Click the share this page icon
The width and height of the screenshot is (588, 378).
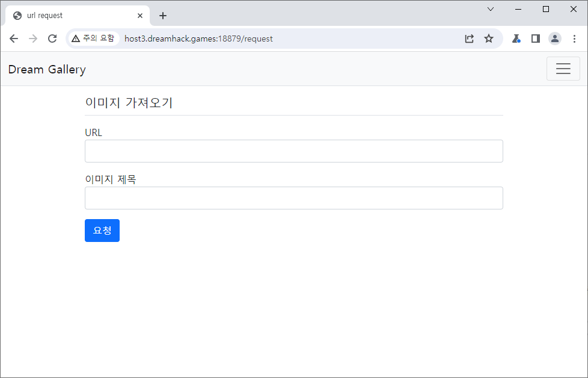click(x=469, y=39)
